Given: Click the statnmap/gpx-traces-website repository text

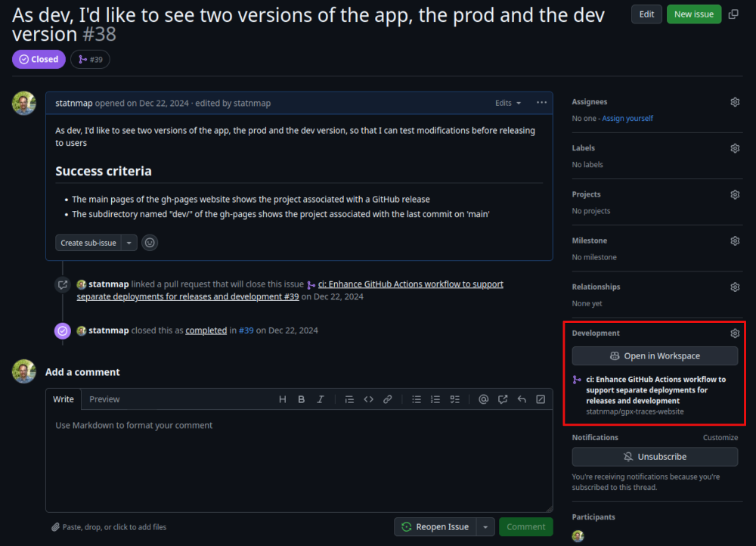Looking at the screenshot, I should coord(635,412).
